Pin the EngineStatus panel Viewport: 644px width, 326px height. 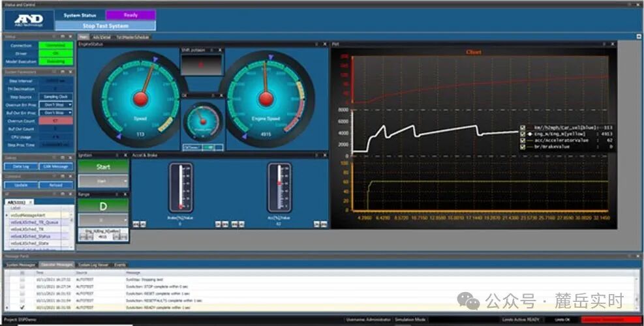316,44
